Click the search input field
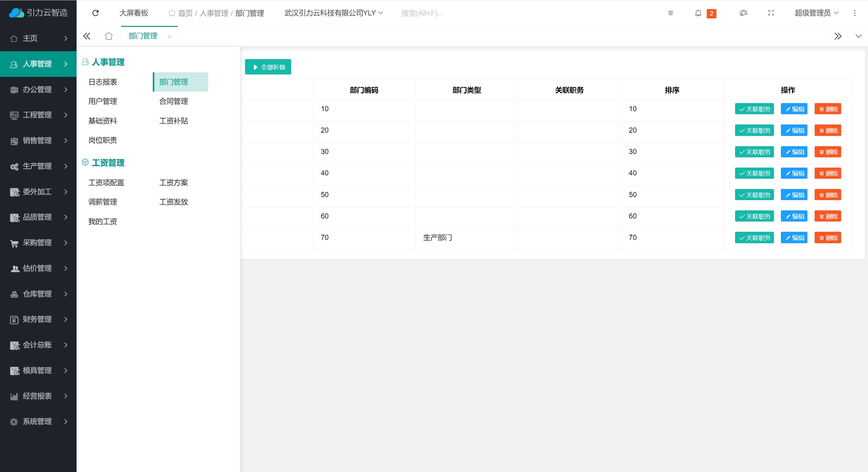The height and width of the screenshot is (472, 868). (x=422, y=13)
